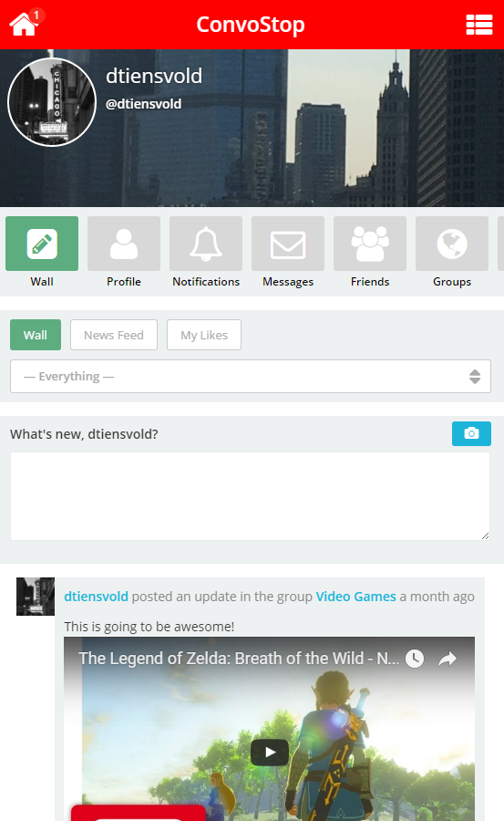Open the Profile person icon
The width and height of the screenshot is (504, 821).
point(124,244)
